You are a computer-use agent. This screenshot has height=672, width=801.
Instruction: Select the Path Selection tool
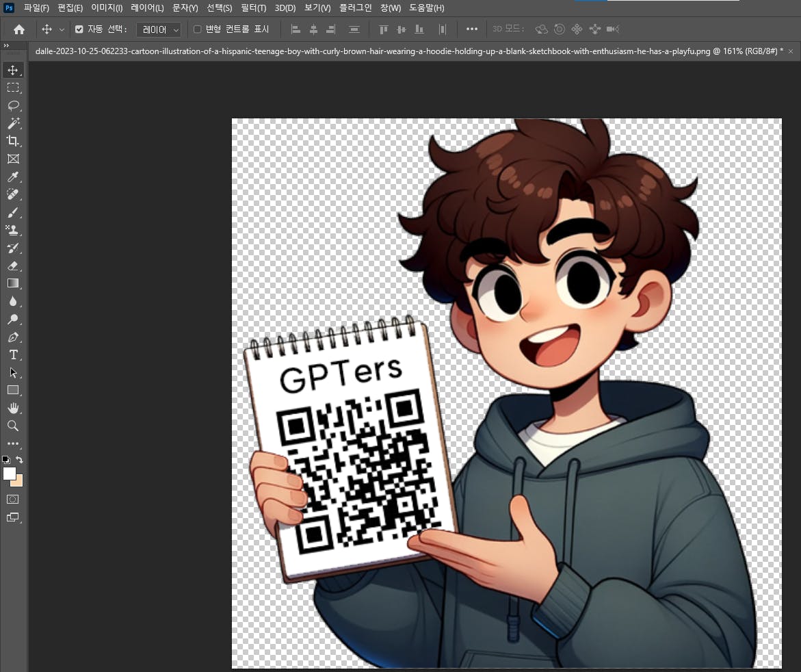(x=13, y=372)
